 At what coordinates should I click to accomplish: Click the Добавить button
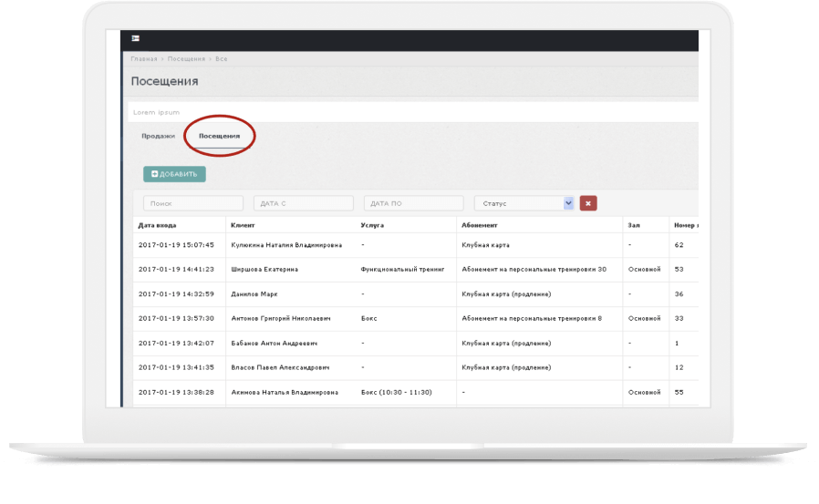174,174
